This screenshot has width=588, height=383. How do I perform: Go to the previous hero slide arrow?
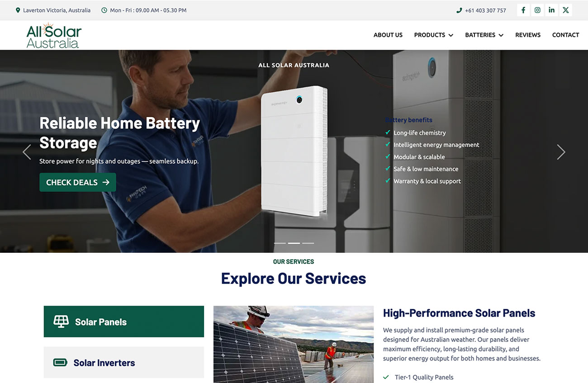point(27,152)
